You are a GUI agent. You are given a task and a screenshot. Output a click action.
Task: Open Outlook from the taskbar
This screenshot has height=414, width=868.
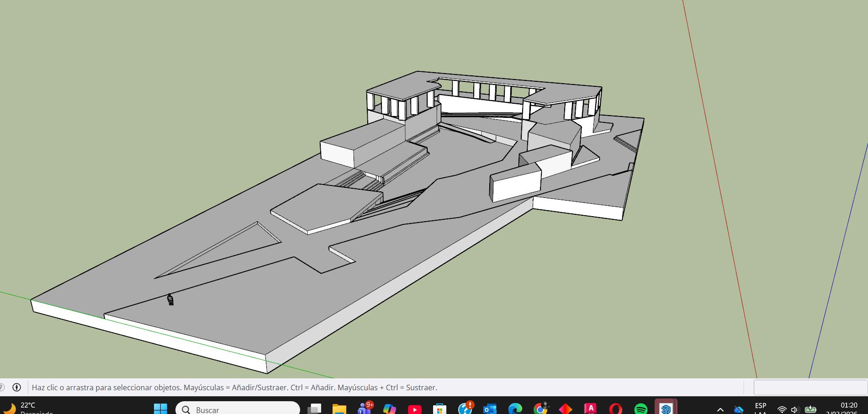(x=490, y=409)
